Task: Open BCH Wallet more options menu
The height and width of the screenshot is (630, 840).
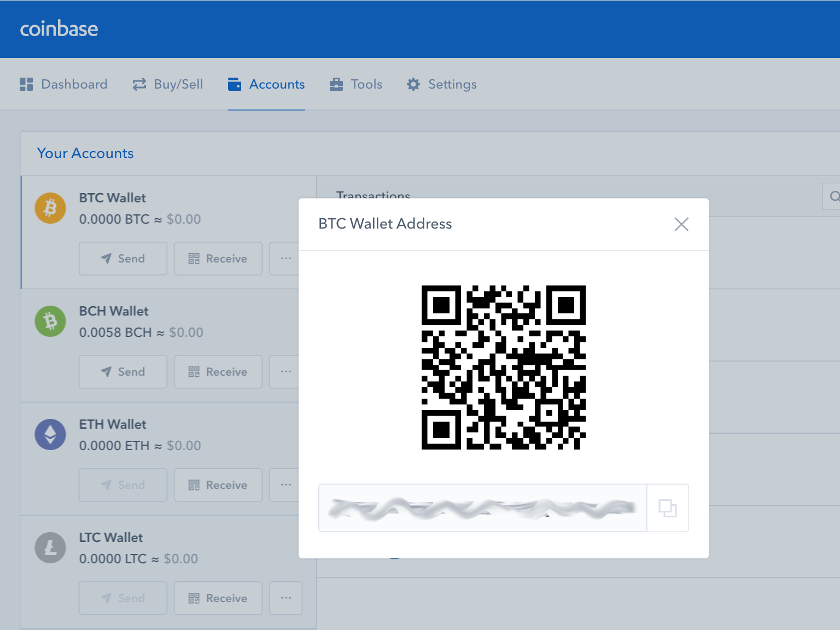Action: click(x=285, y=372)
